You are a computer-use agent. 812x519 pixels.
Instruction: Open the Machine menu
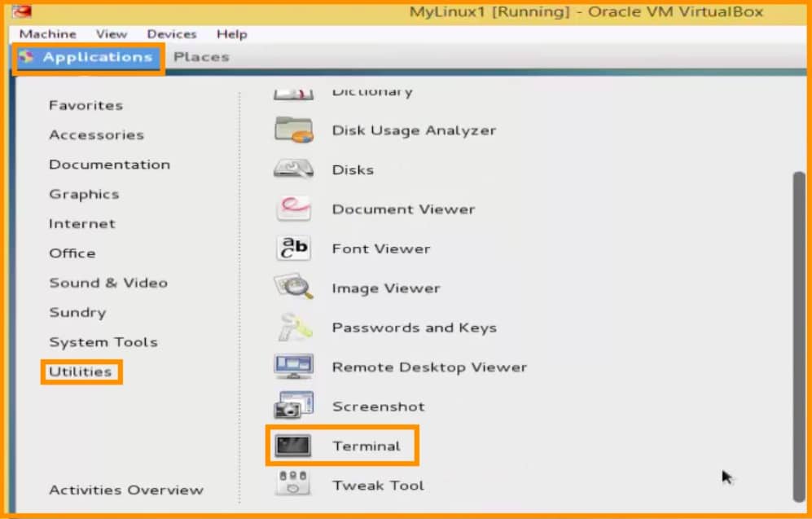tap(47, 34)
